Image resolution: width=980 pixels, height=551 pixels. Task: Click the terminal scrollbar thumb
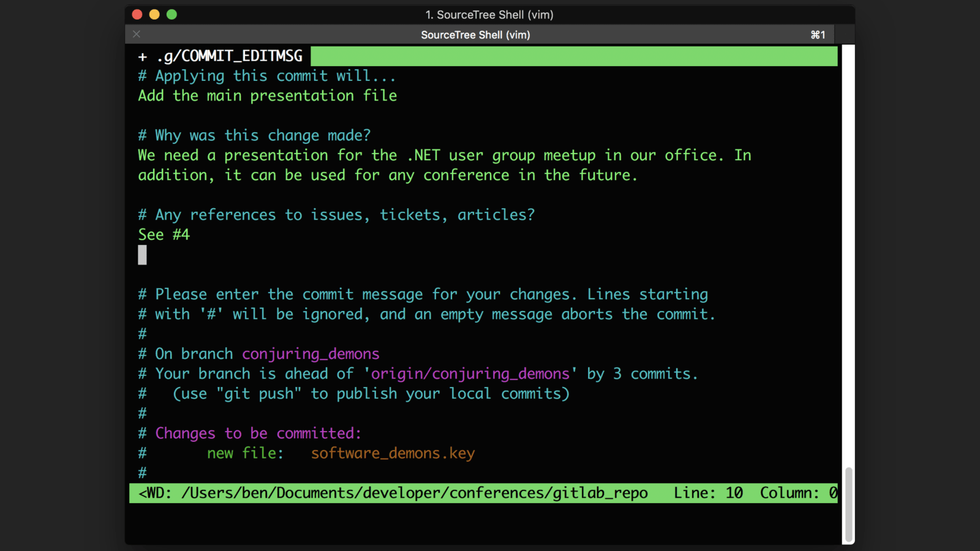coord(848,504)
